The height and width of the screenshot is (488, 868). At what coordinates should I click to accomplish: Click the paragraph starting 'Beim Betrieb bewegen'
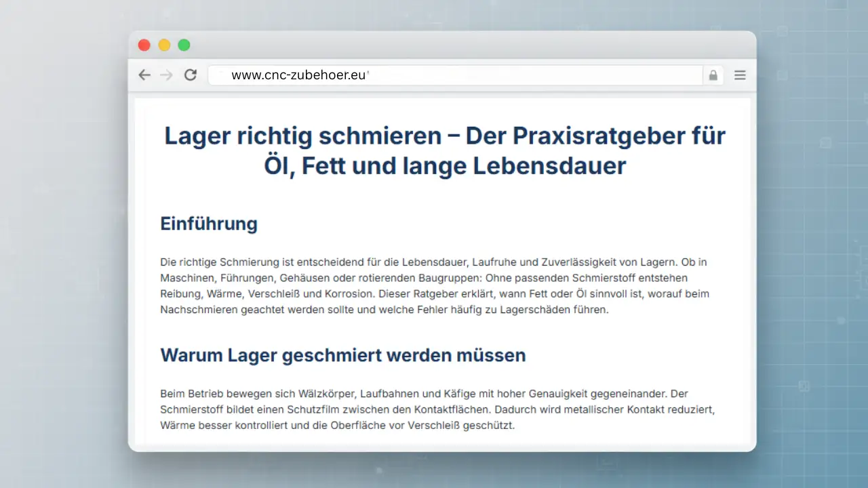pos(438,410)
